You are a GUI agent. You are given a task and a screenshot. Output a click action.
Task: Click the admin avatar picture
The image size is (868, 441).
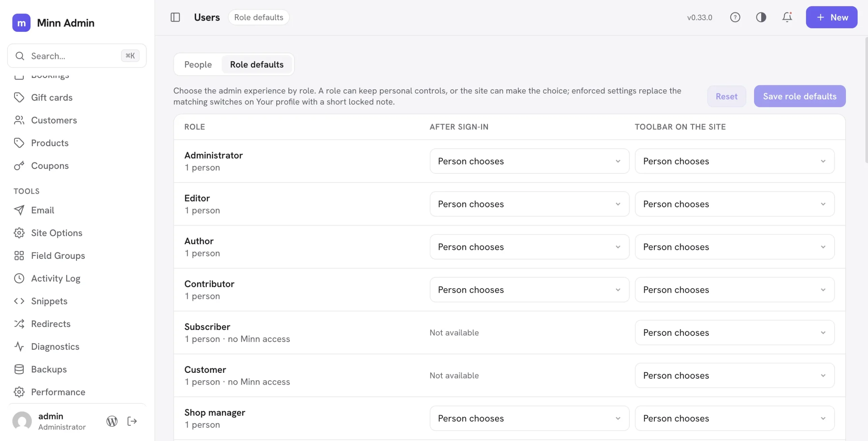[x=22, y=421]
